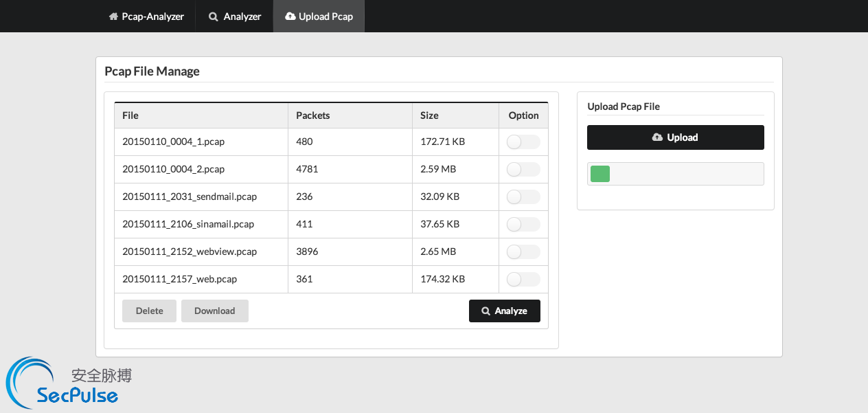Screen dimensions: 868x413
Task: Select file name 20150111_2152_webview.pcap
Action: point(190,252)
